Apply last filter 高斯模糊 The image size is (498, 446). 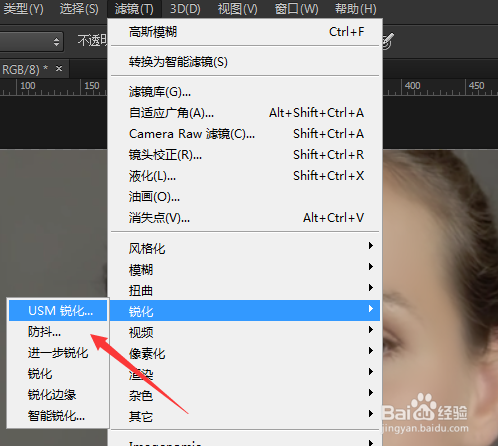[246, 32]
